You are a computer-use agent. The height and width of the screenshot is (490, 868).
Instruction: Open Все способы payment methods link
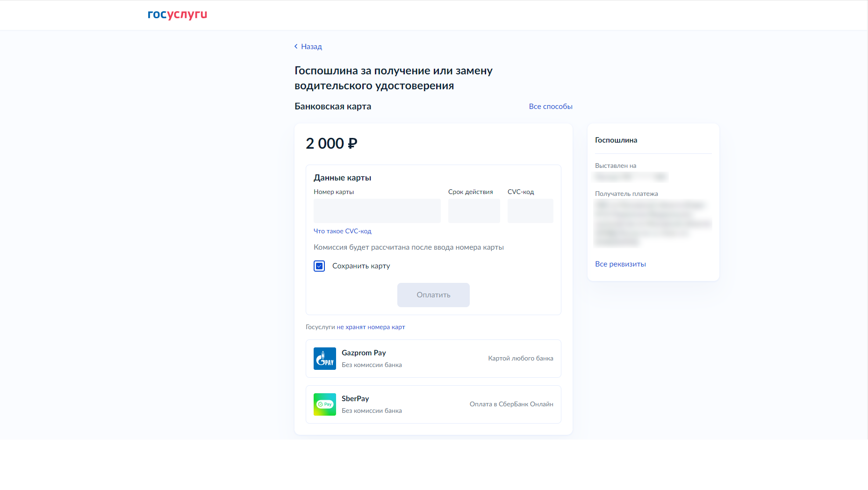point(551,106)
